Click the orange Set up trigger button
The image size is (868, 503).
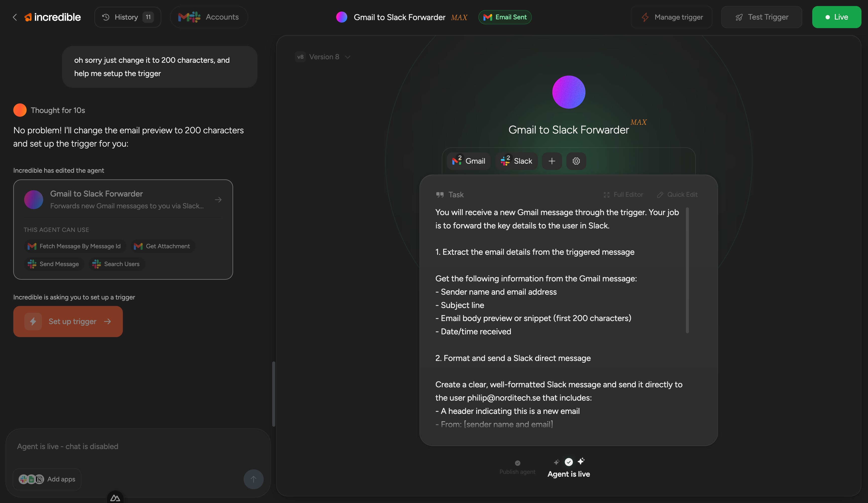(x=68, y=322)
